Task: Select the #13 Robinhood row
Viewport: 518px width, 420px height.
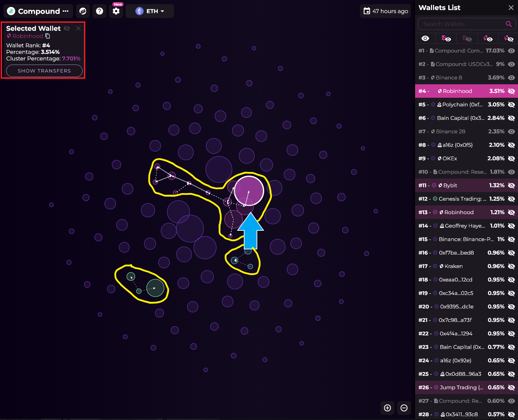Action: [x=467, y=212]
